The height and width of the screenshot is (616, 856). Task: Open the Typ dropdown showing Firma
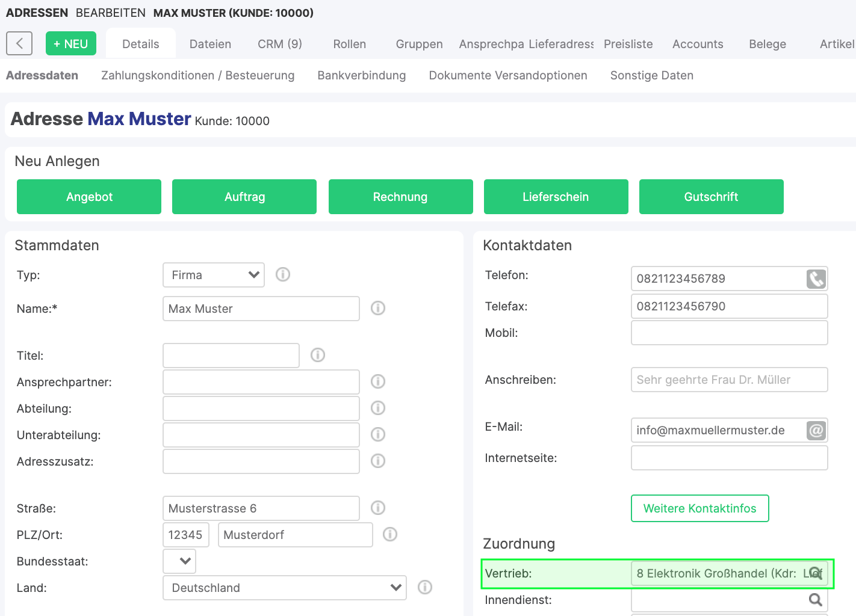click(x=214, y=275)
